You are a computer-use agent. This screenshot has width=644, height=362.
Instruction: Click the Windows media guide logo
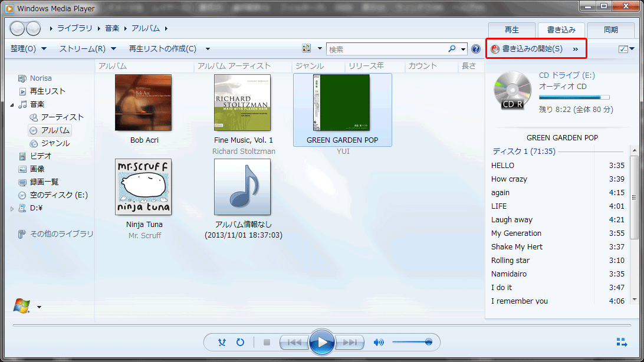(21, 306)
